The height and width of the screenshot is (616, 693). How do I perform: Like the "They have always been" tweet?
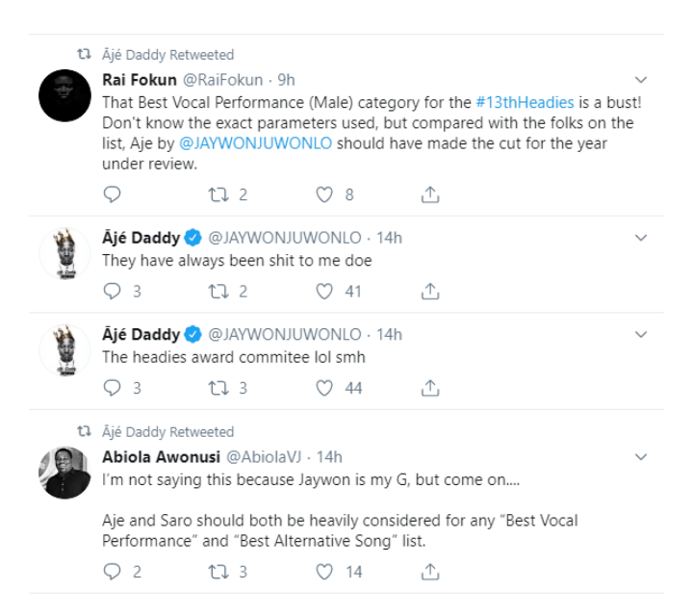(x=325, y=291)
